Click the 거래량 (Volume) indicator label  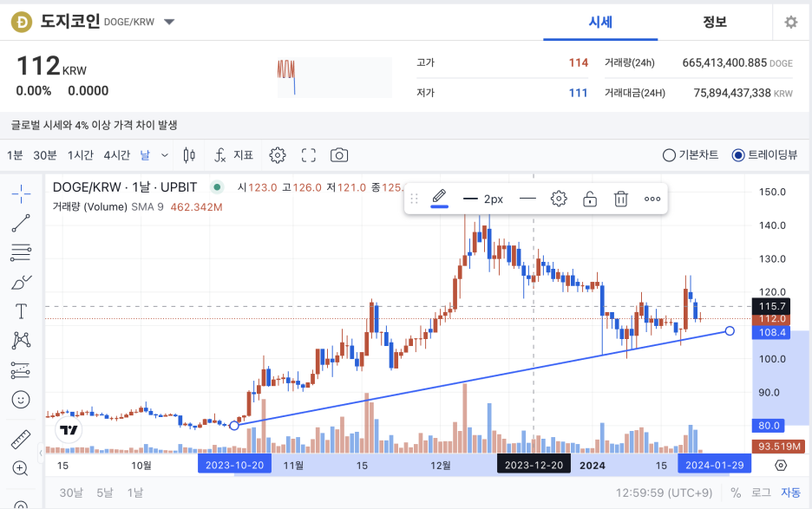click(x=89, y=207)
